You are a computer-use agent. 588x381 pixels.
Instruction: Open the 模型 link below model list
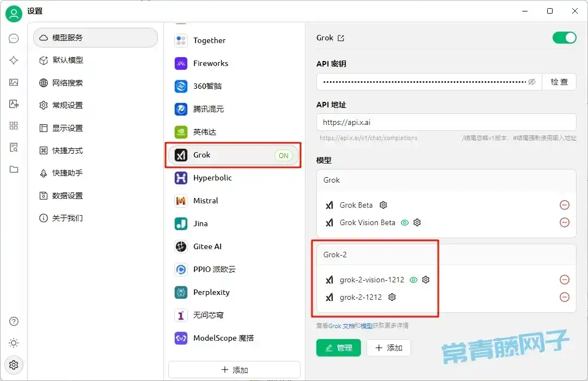[x=366, y=326]
